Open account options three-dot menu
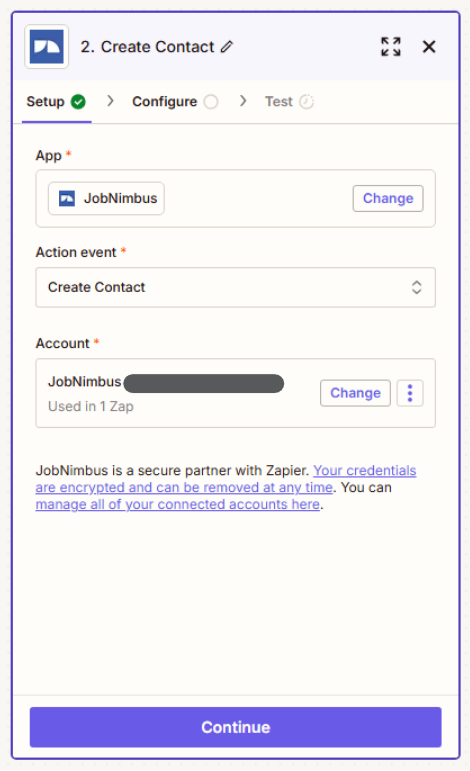This screenshot has height=771, width=470. tap(410, 393)
